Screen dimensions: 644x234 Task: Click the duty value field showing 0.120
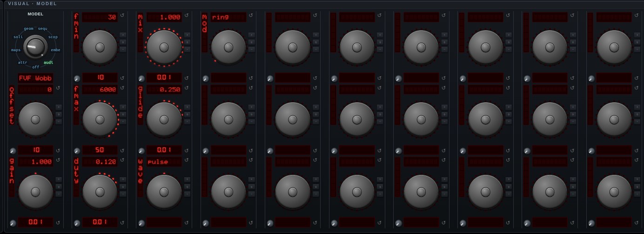click(100, 162)
